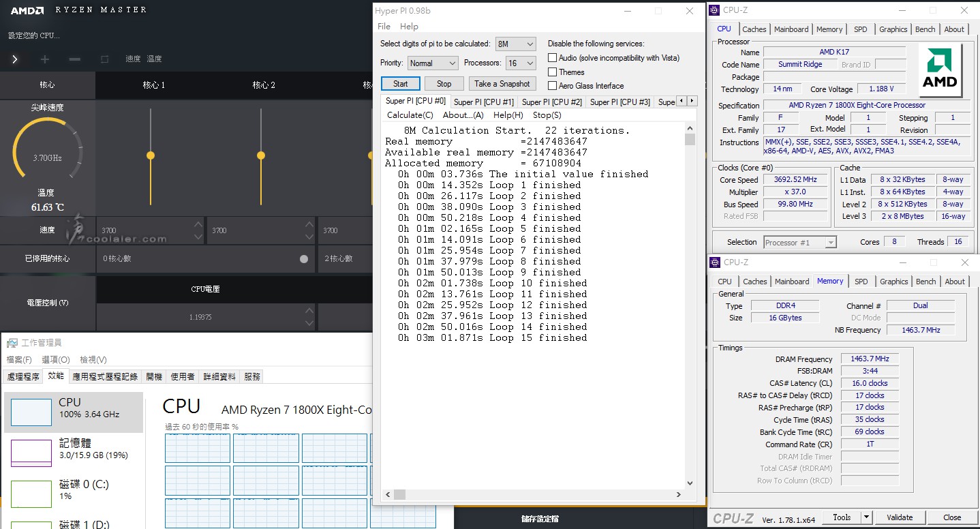This screenshot has height=529, width=980.
Task: Increase Core 2 speed with up arrow
Action: 309,224
